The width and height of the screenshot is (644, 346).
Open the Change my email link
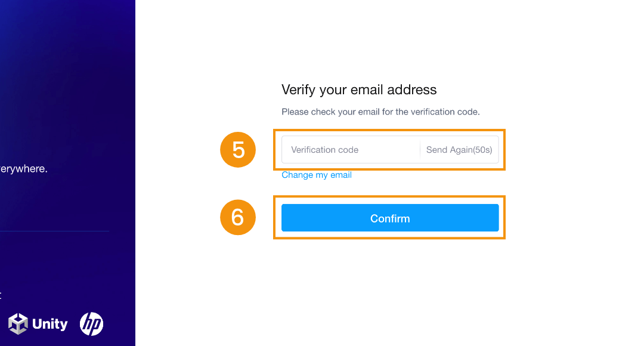317,175
